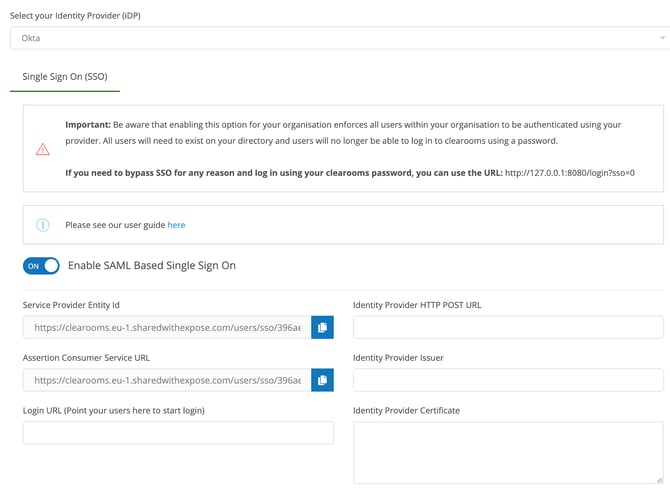The height and width of the screenshot is (490, 670).
Task: Select the Service Provider Entity Id URL field
Action: [166, 327]
